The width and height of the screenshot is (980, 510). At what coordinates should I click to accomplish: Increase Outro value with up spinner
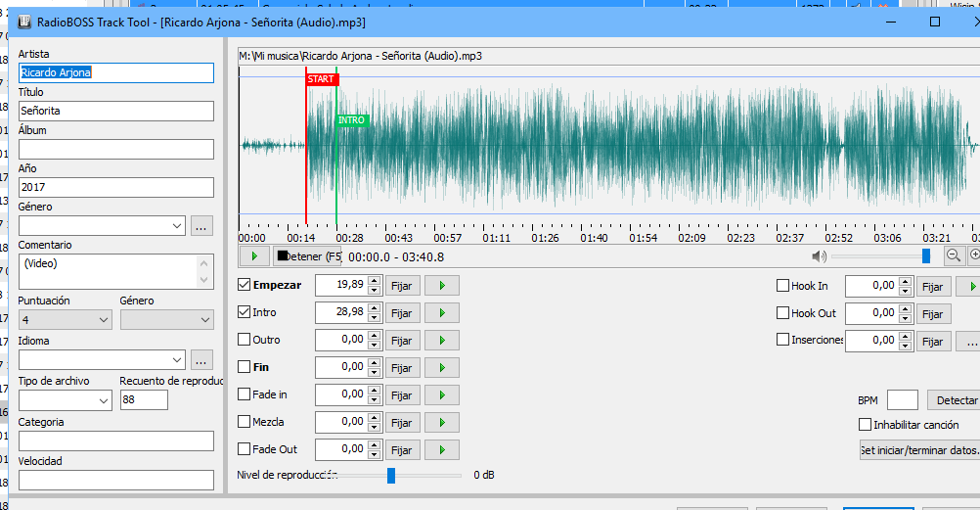[x=374, y=336]
